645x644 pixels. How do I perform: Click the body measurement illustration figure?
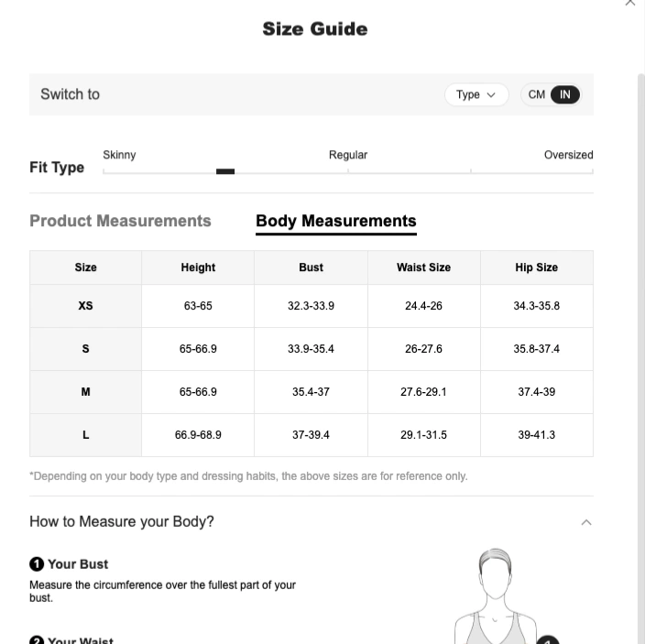[x=496, y=595]
